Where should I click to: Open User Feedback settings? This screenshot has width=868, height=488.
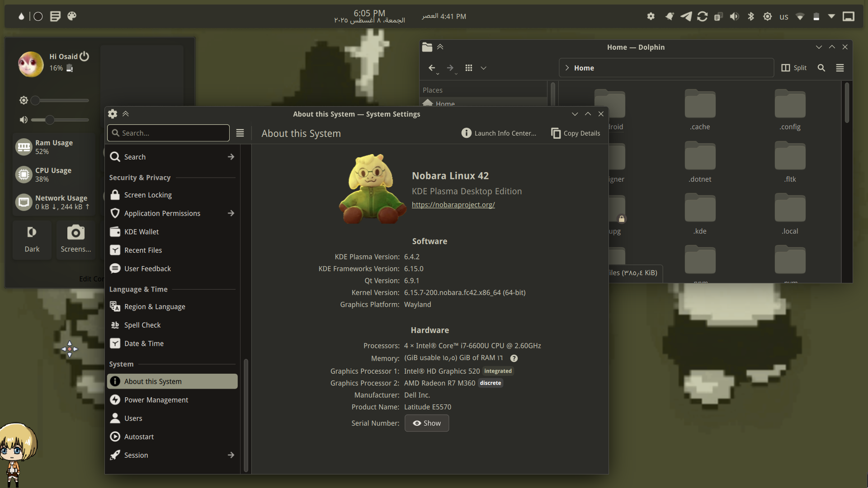[x=172, y=268]
